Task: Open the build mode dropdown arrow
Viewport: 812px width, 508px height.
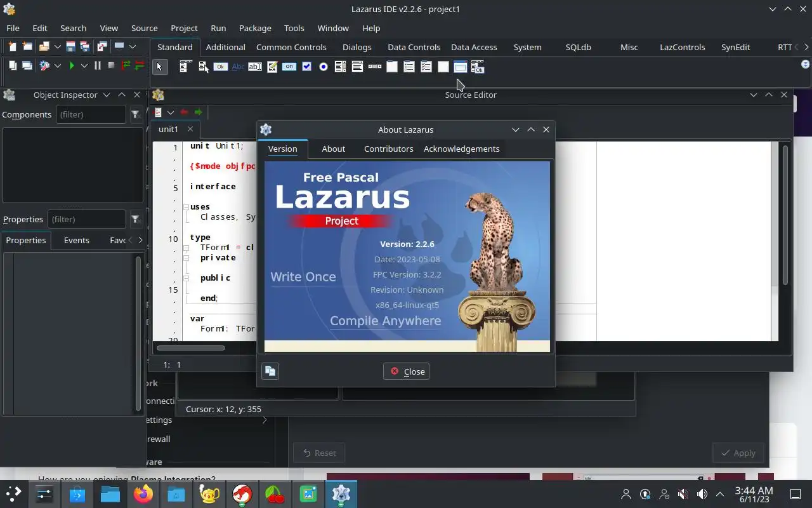Action: pyautogui.click(x=57, y=65)
